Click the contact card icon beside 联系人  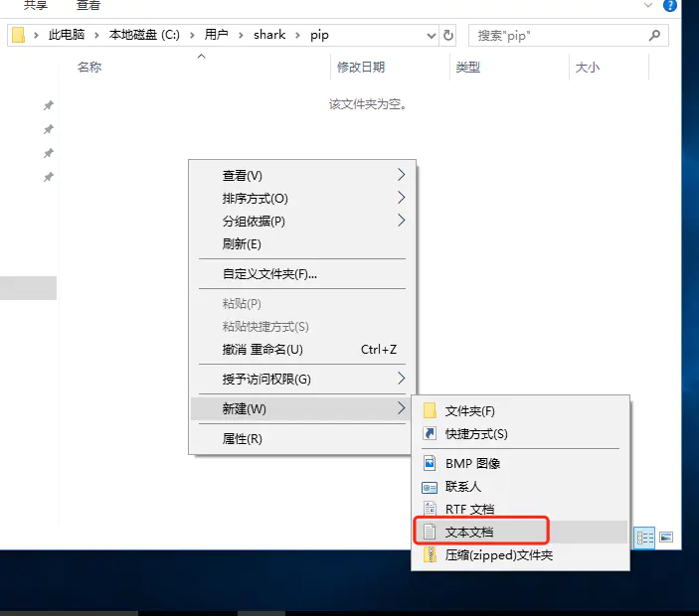pyautogui.click(x=430, y=487)
